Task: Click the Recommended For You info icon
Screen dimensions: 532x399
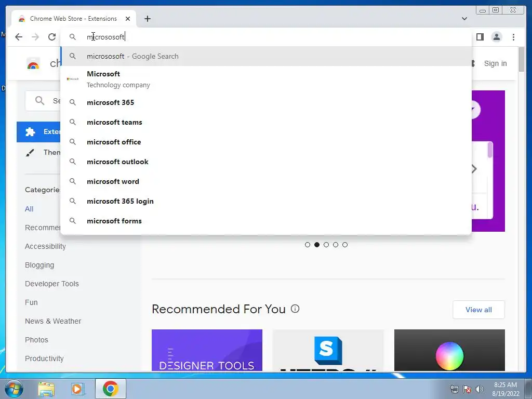Action: coord(295,309)
